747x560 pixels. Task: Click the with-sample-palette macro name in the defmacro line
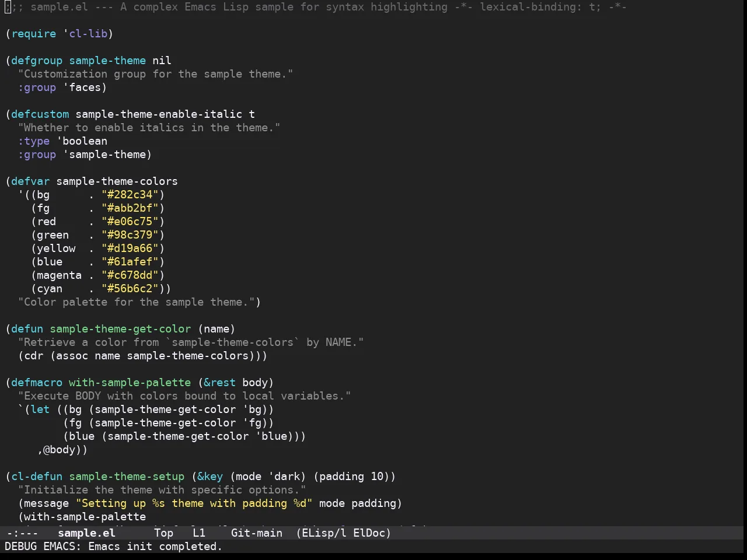[x=130, y=383]
